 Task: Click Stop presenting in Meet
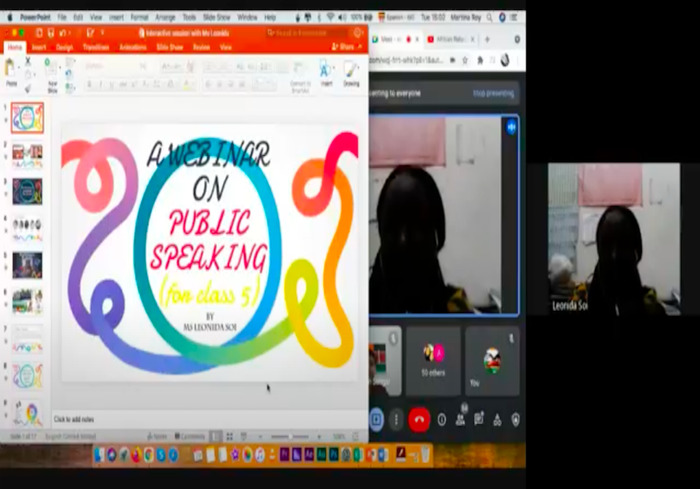(x=493, y=93)
